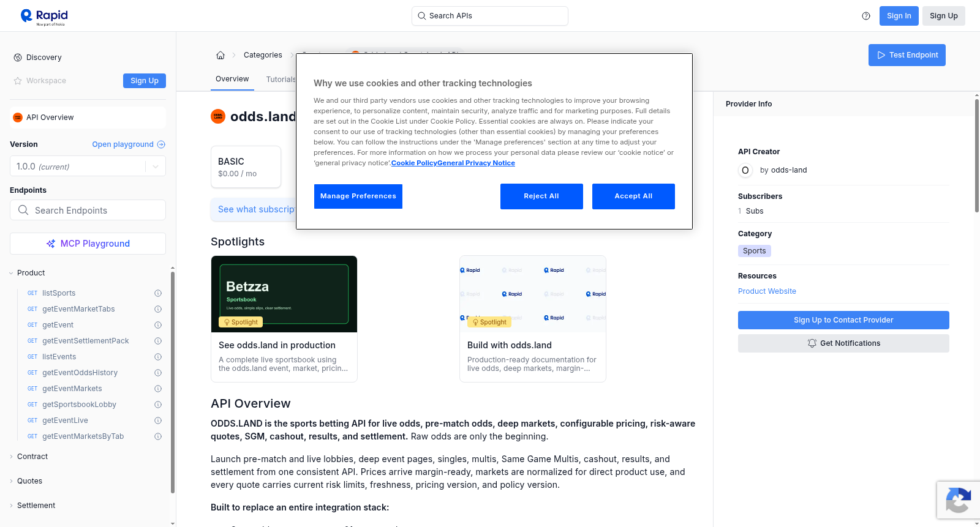Click the Search APIs input field
The width and height of the screenshot is (980, 527).
pyautogui.click(x=490, y=16)
